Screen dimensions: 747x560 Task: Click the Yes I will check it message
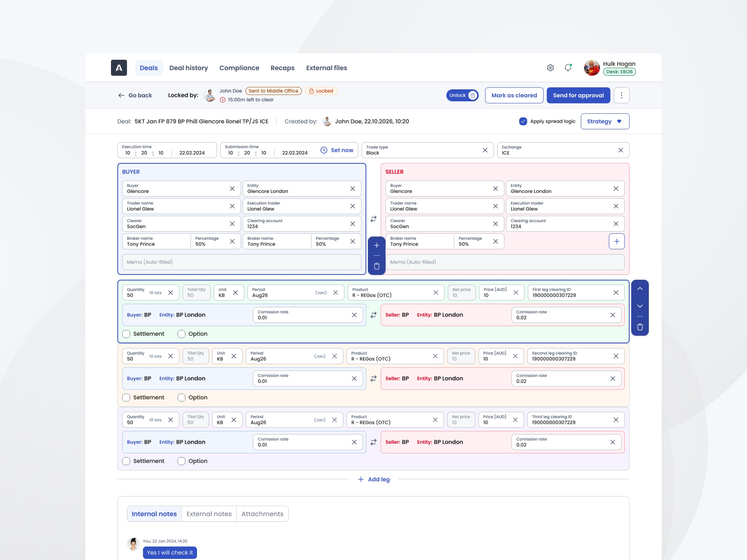170,553
